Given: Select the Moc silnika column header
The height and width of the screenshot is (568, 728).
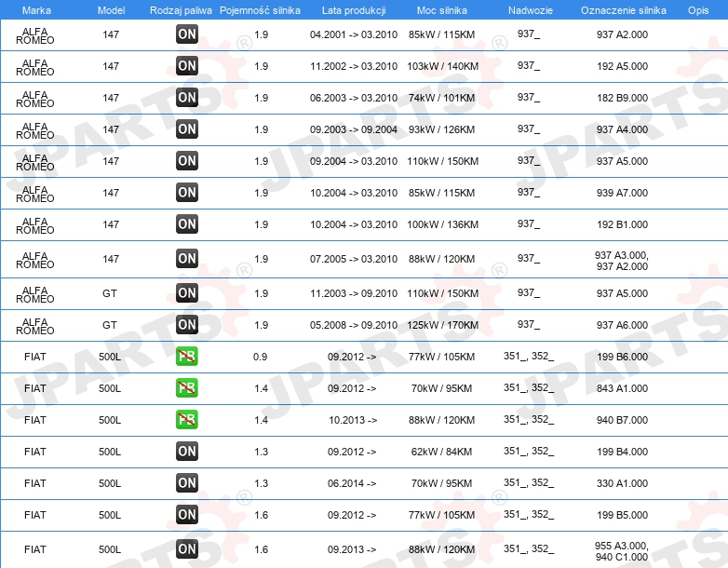Looking at the screenshot, I should [442, 10].
